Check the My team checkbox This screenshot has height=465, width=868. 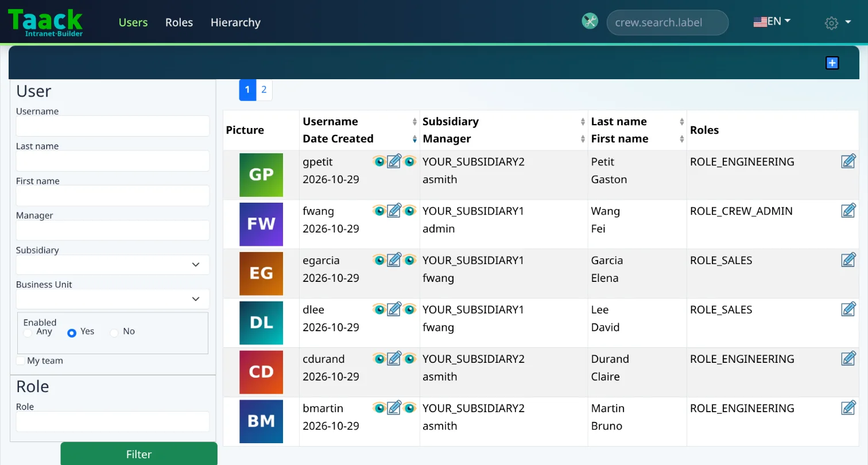coord(21,361)
